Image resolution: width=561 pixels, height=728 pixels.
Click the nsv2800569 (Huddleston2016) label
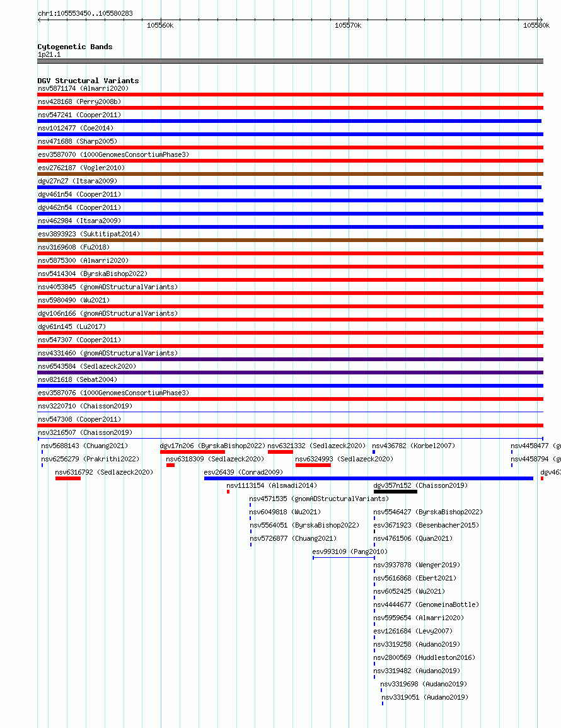[424, 657]
